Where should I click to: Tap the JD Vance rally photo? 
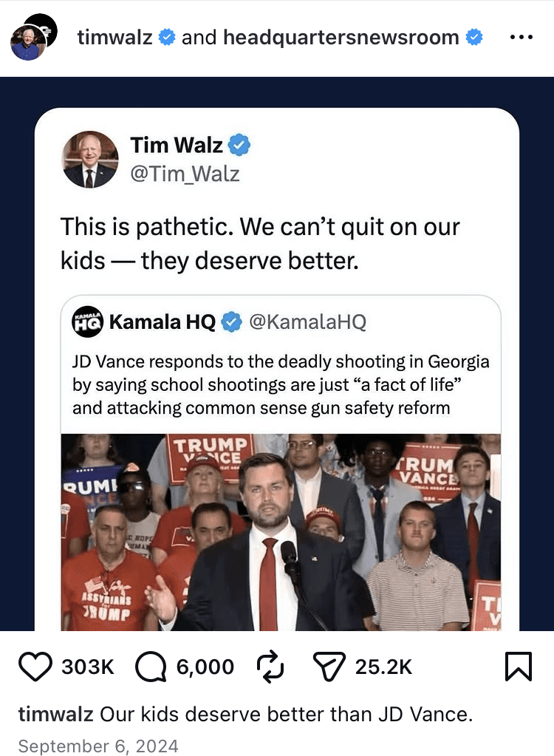pos(281,532)
